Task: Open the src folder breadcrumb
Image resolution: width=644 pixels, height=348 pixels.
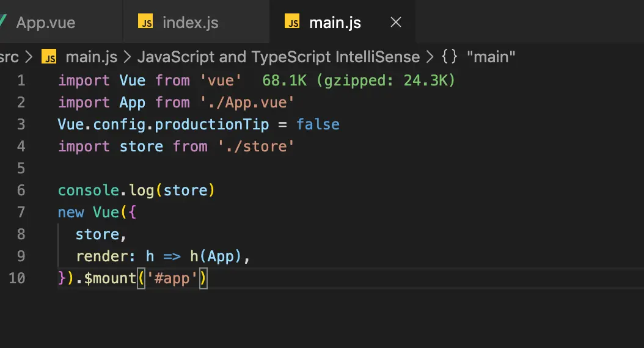Action: click(9, 57)
